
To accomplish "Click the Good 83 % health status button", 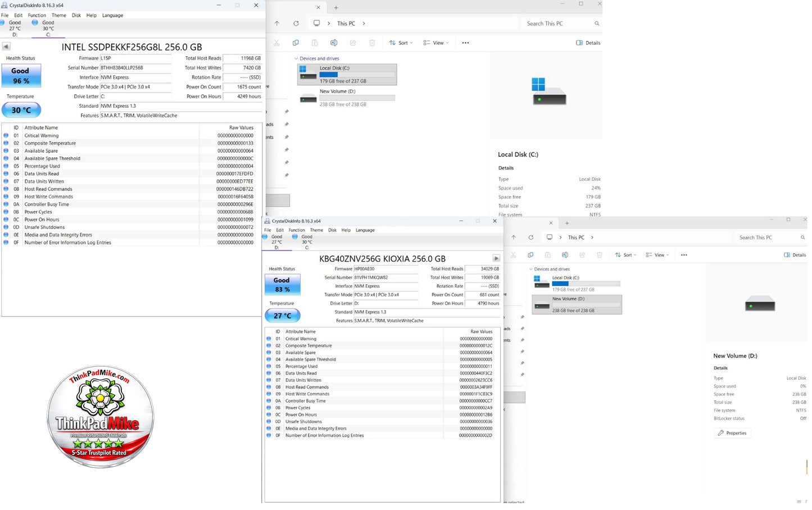I will click(x=282, y=285).
